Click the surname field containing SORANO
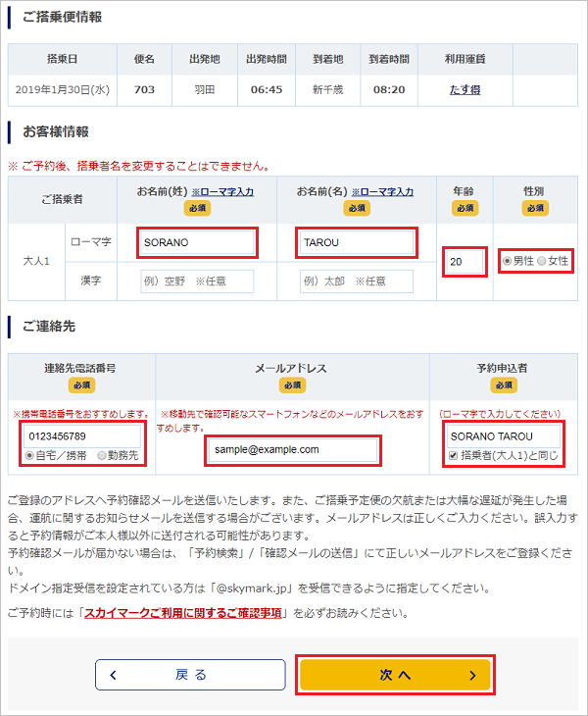Screen dimensions: 588x716 tap(197, 242)
